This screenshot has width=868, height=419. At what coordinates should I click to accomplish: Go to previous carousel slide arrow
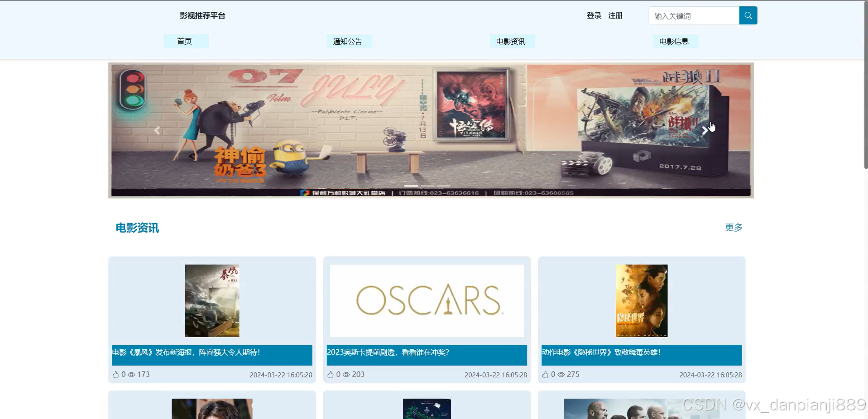pos(157,130)
